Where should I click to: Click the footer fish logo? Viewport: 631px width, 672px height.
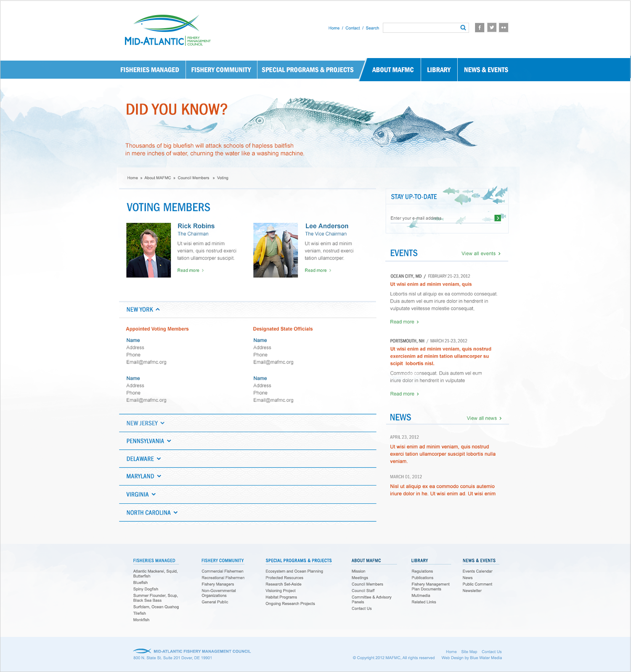coord(142,651)
